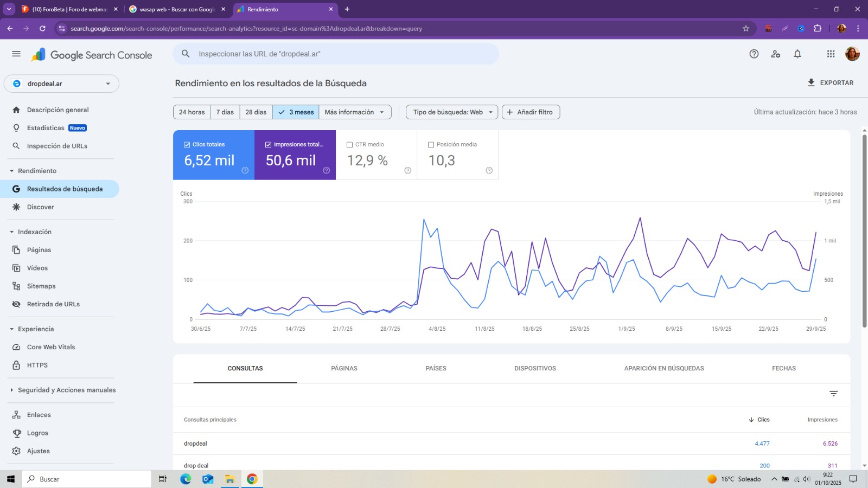The height and width of the screenshot is (488, 868).
Task: Open the Search Console help icon
Action: pyautogui.click(x=754, y=54)
